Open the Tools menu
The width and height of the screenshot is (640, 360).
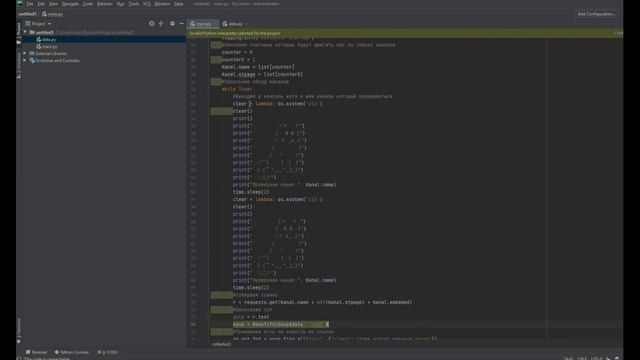pos(133,4)
